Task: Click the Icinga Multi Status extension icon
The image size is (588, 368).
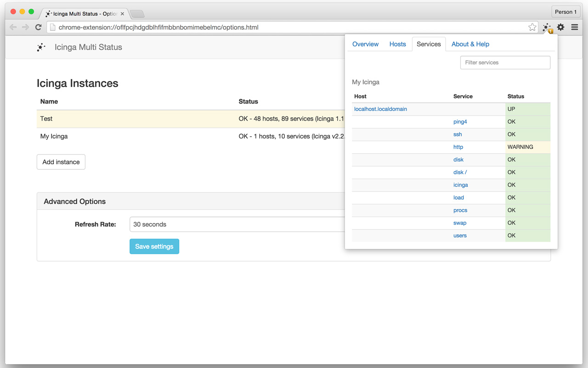Action: tap(547, 27)
